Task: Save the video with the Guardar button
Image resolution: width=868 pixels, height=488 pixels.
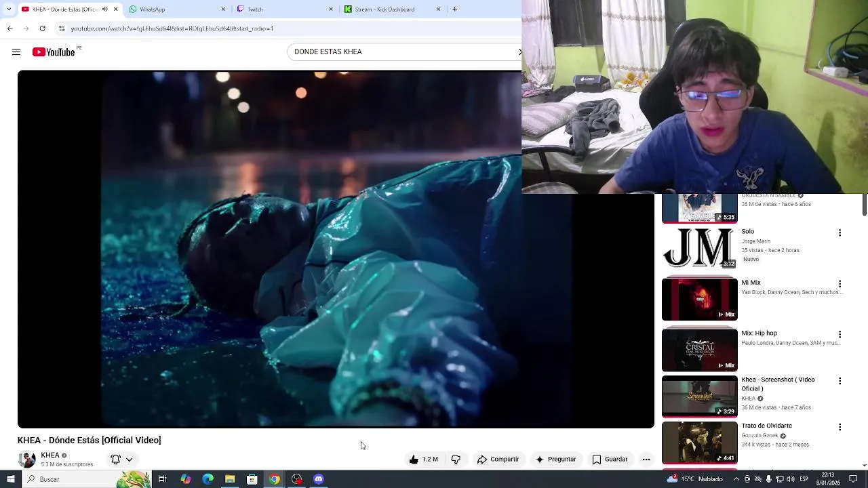Action: click(x=610, y=460)
